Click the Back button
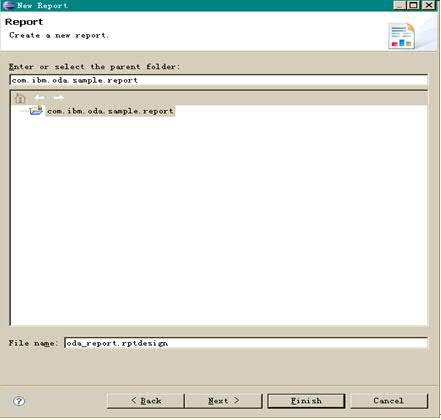 [x=146, y=401]
